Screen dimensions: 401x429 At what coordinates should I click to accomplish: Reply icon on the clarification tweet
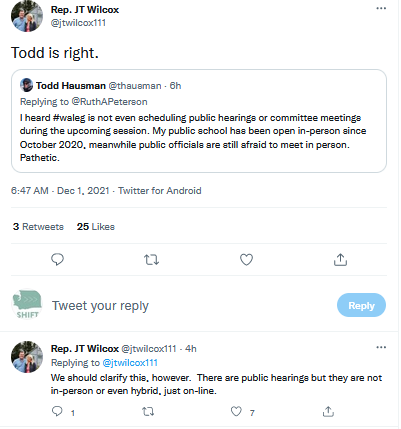(57, 411)
